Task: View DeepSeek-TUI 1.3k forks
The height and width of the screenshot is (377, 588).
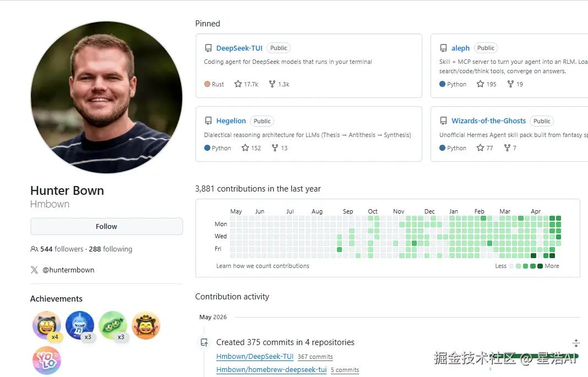Action: click(279, 84)
